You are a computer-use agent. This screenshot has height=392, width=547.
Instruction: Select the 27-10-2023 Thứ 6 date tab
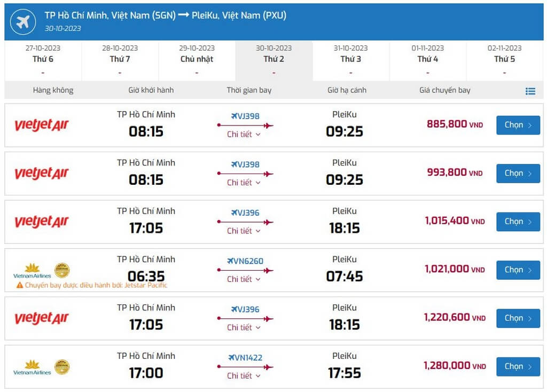[x=43, y=59]
